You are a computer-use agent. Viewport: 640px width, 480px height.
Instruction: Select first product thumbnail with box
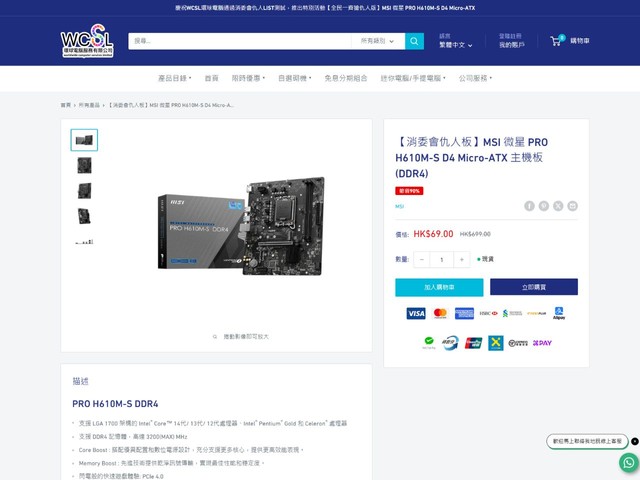[84, 140]
